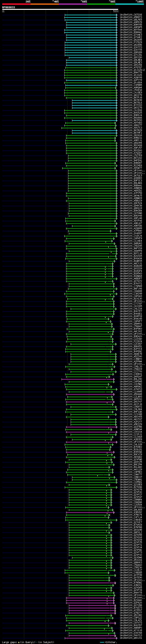Screen dimensions: 146x644
Task: Select label UniRef100_Q9SX54
Action: click(x=131, y=65)
